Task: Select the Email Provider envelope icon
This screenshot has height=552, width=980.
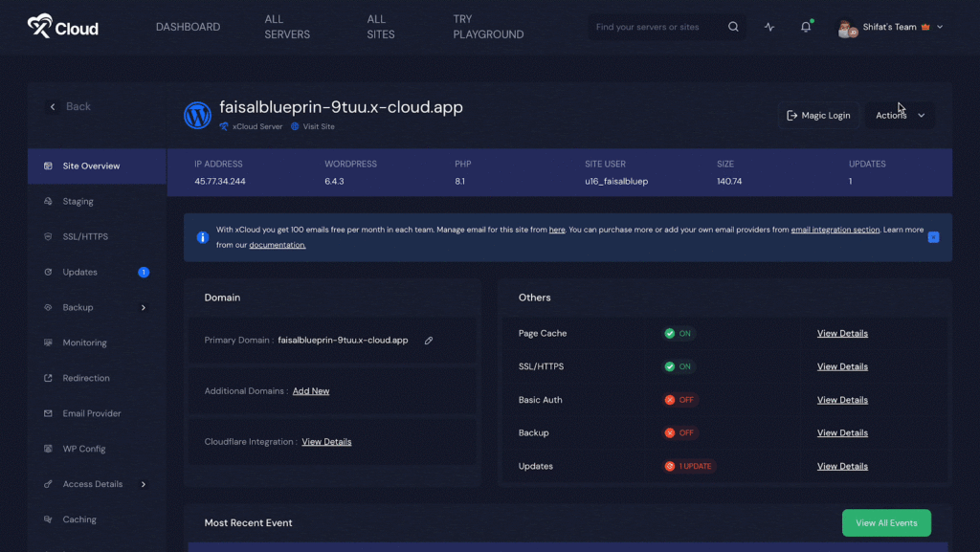Action: pyautogui.click(x=46, y=413)
